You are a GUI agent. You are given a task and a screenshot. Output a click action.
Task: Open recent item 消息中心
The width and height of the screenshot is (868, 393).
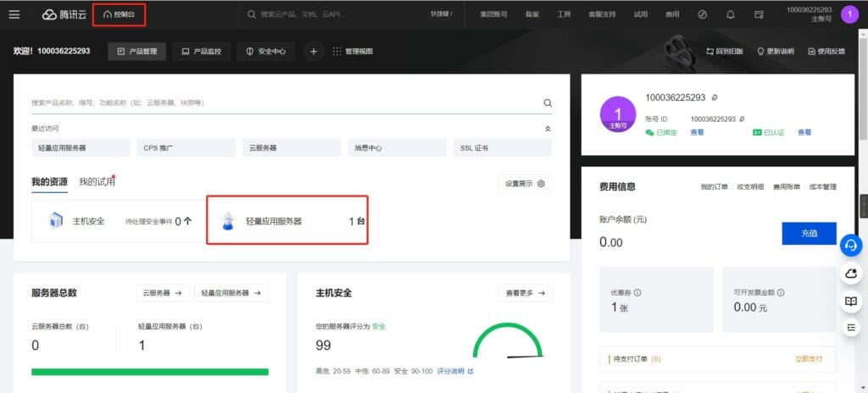click(x=397, y=148)
